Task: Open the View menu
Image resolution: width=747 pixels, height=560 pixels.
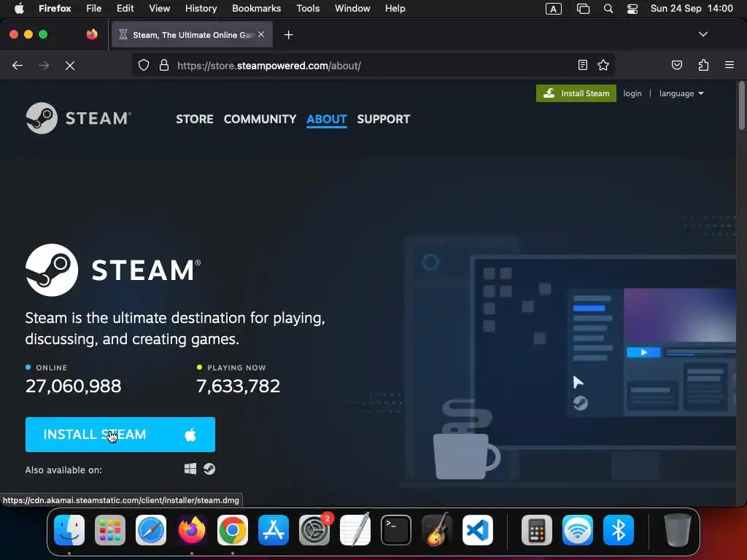Action: point(160,9)
